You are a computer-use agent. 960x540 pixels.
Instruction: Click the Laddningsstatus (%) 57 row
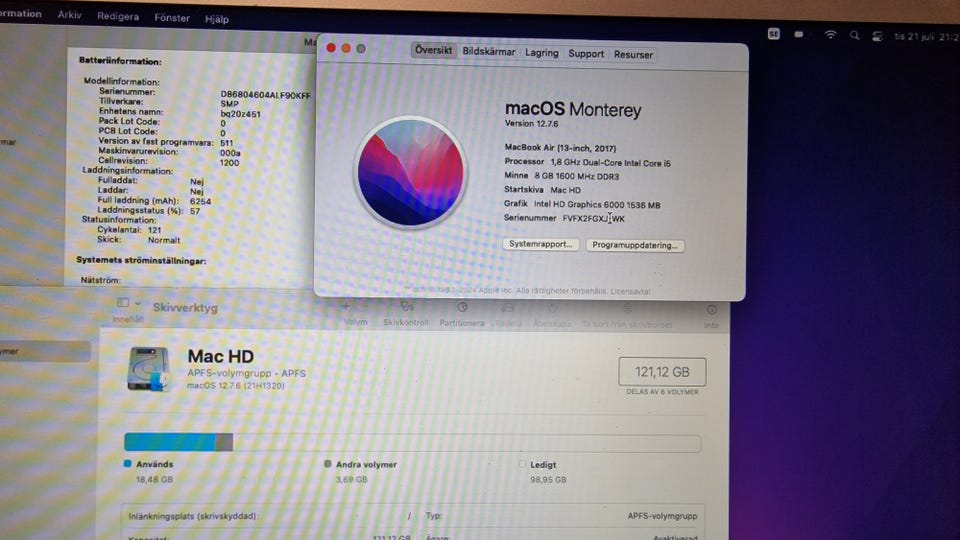(149, 211)
